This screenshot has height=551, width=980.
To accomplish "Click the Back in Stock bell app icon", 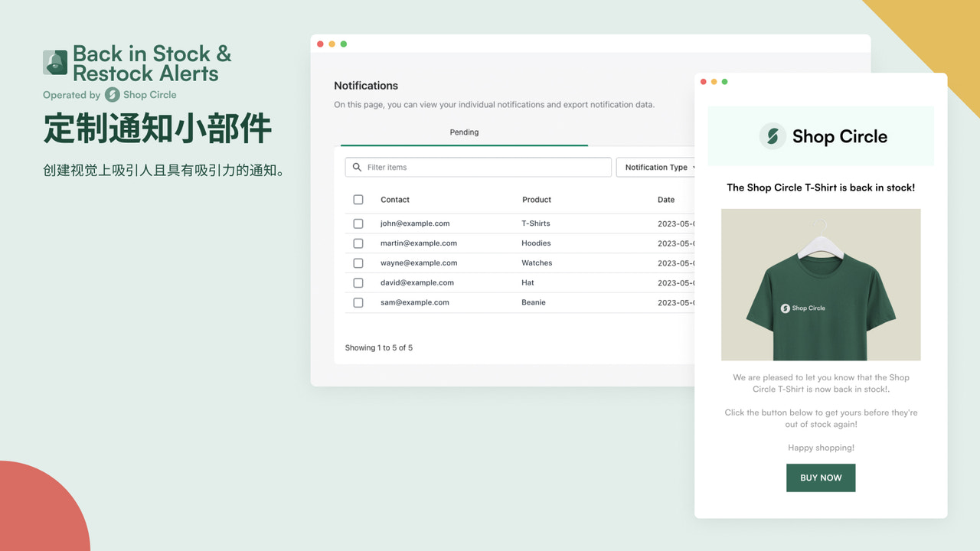I will coord(55,62).
